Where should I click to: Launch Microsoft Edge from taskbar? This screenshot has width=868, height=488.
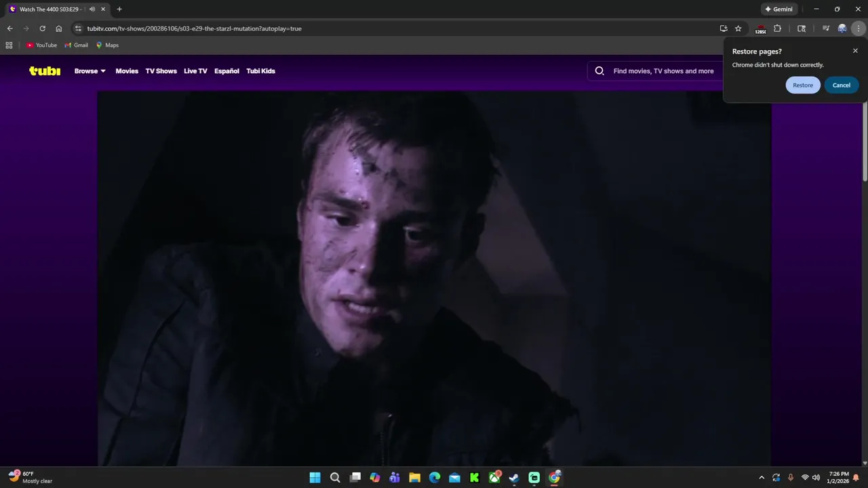coord(435,477)
